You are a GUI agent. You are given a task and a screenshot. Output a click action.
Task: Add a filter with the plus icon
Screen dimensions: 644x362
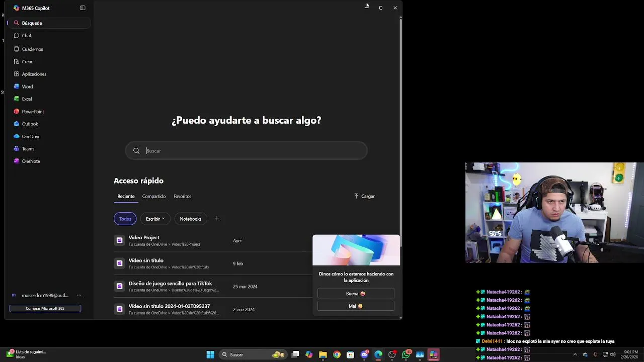click(x=217, y=218)
